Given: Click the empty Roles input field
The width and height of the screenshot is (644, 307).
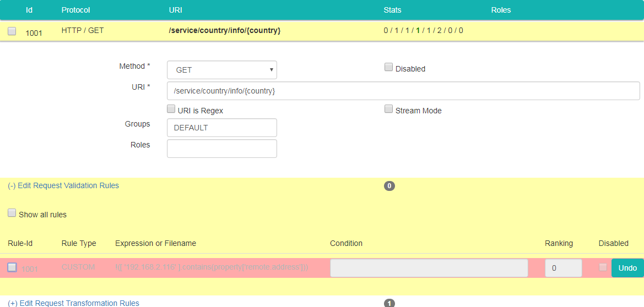Looking at the screenshot, I should pyautogui.click(x=221, y=149).
